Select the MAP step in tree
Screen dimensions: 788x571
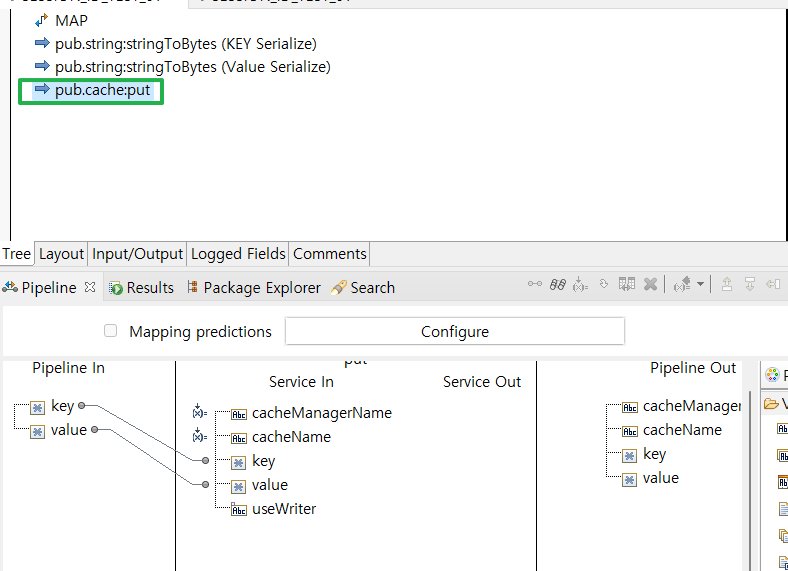[x=71, y=20]
